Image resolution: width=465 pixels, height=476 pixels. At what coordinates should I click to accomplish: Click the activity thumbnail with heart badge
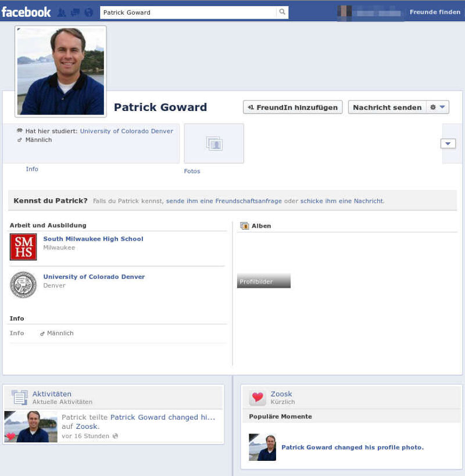[x=31, y=427]
